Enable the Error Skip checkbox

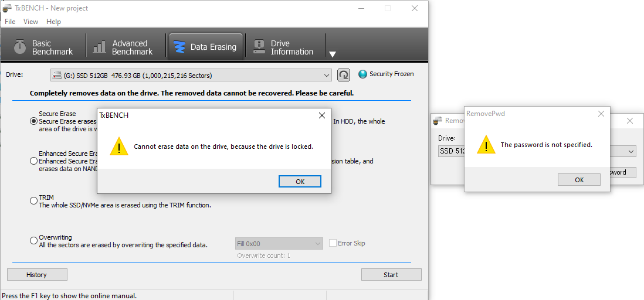[333, 243]
